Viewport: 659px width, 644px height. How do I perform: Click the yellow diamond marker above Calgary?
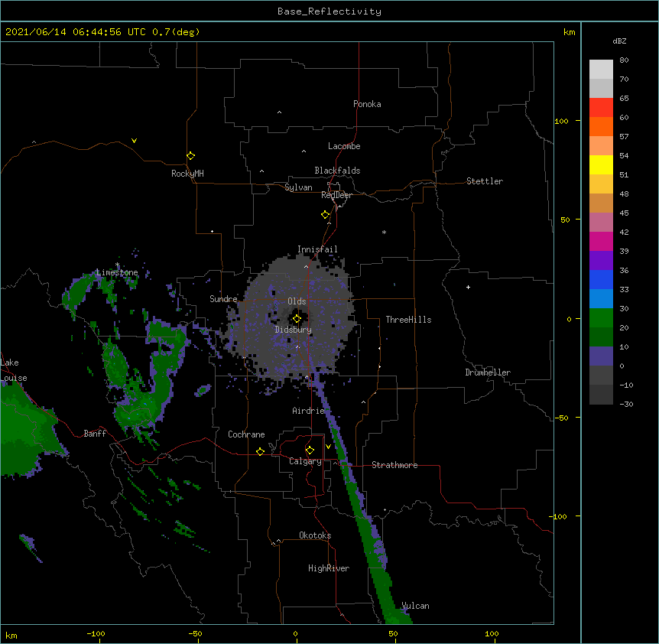coord(310,450)
